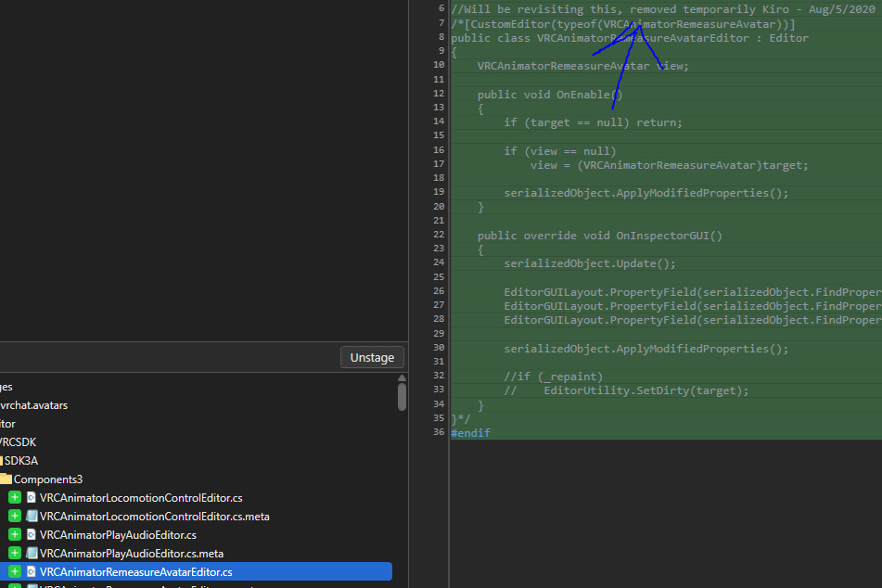Image resolution: width=882 pixels, height=588 pixels.
Task: Click green added icon for VRCAnimatorLocomotionControlEditor.cs.meta
Action: (x=15, y=517)
